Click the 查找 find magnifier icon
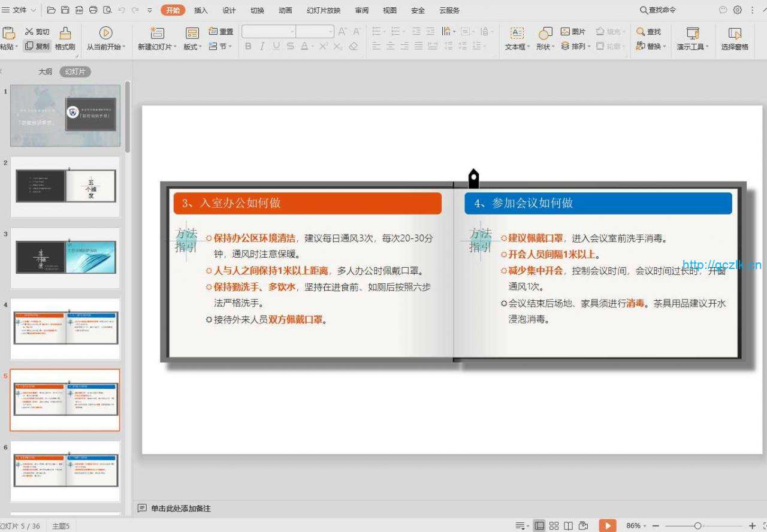The image size is (767, 532). click(x=641, y=32)
